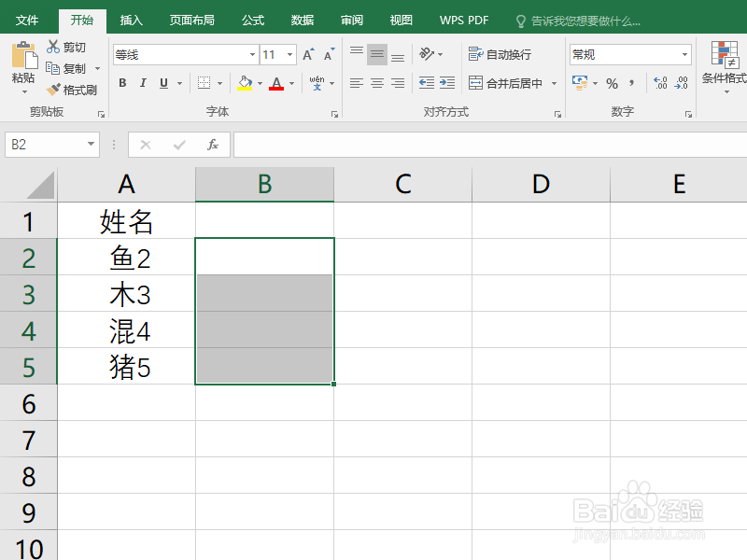This screenshot has height=560, width=747.
Task: Expand the borders dropdown arrow
Action: point(219,83)
